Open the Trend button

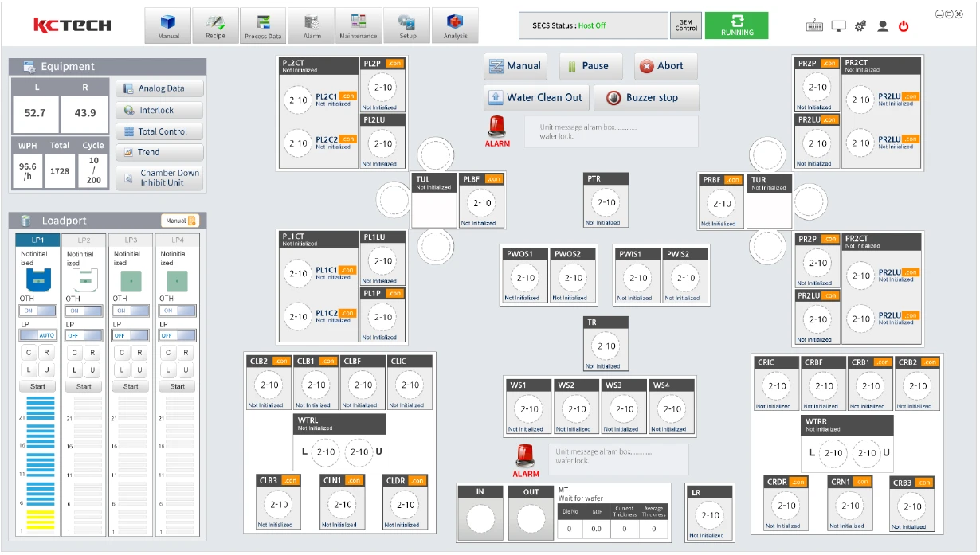(160, 152)
